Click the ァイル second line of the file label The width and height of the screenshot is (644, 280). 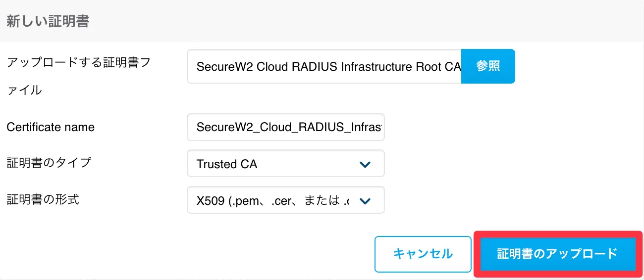click(24, 91)
